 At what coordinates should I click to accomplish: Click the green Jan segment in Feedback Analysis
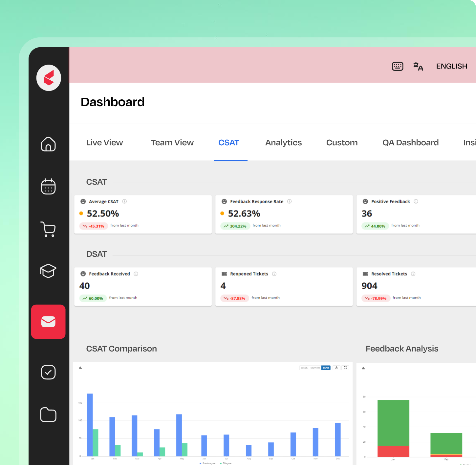point(393,423)
